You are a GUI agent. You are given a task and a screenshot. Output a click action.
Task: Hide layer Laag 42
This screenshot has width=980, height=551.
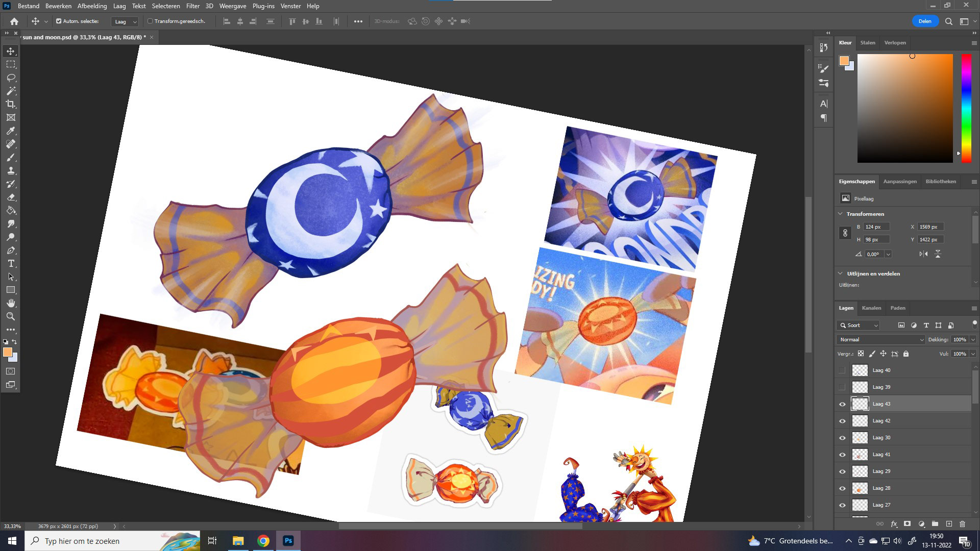coord(842,421)
